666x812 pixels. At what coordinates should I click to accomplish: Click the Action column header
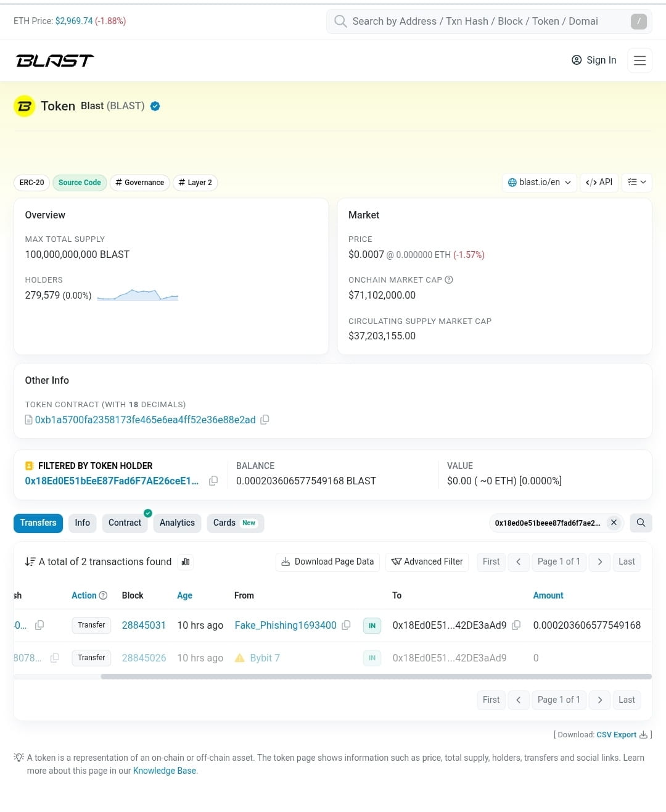coord(84,595)
